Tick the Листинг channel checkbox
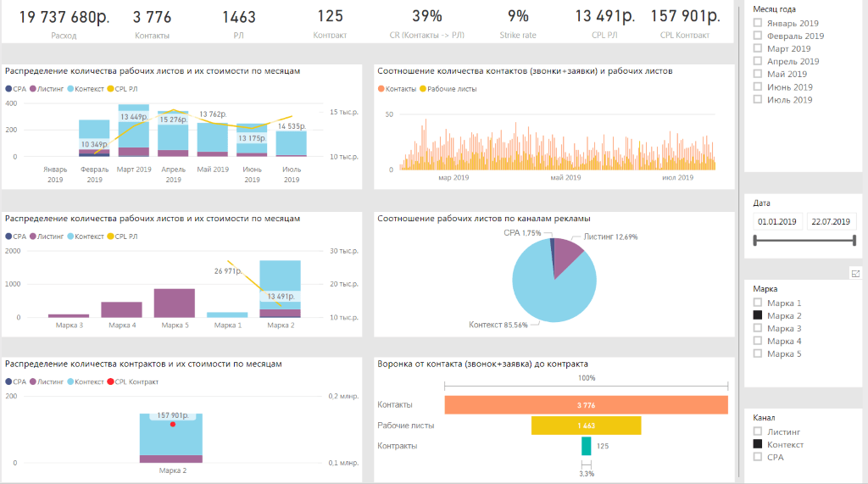Image resolution: width=868 pixels, height=484 pixels. pyautogui.click(x=758, y=431)
